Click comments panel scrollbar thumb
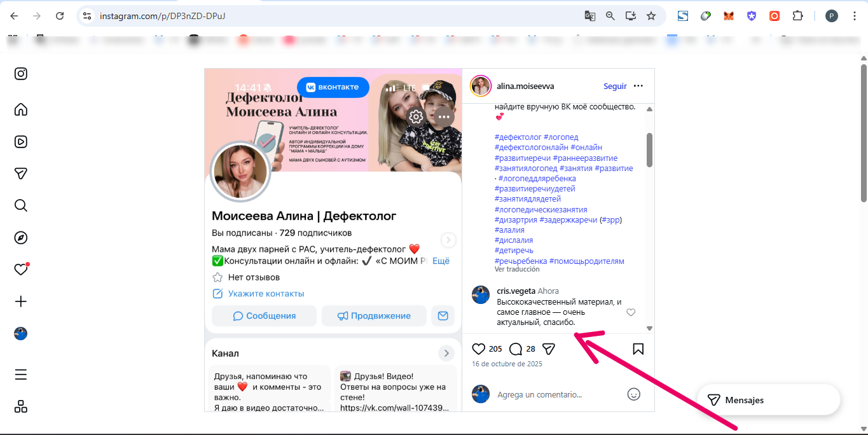 click(649, 150)
